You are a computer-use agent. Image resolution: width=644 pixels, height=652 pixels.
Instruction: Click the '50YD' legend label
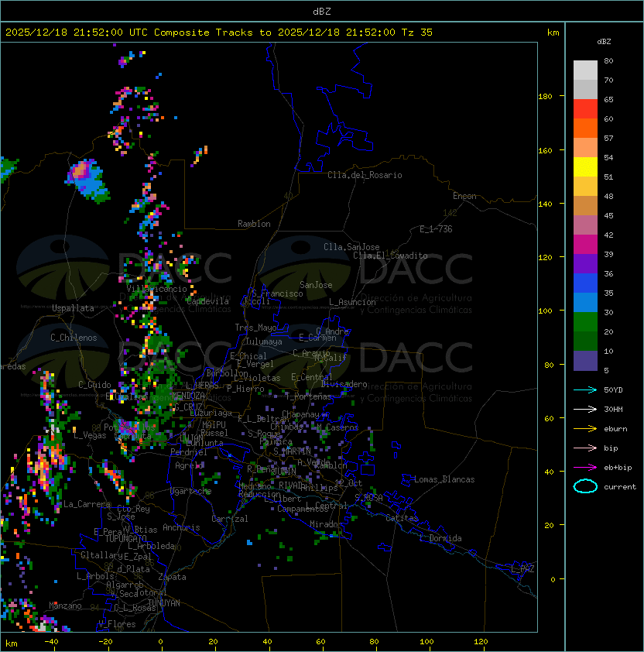613,389
